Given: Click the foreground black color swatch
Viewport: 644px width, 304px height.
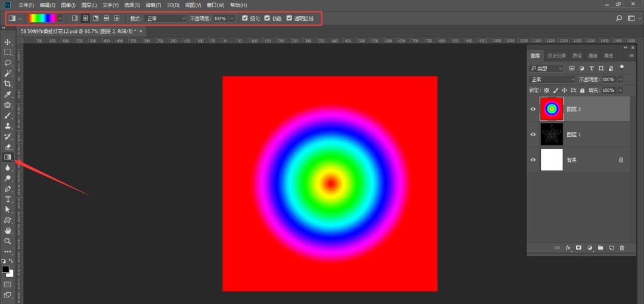Looking at the screenshot, I should [x=5, y=269].
